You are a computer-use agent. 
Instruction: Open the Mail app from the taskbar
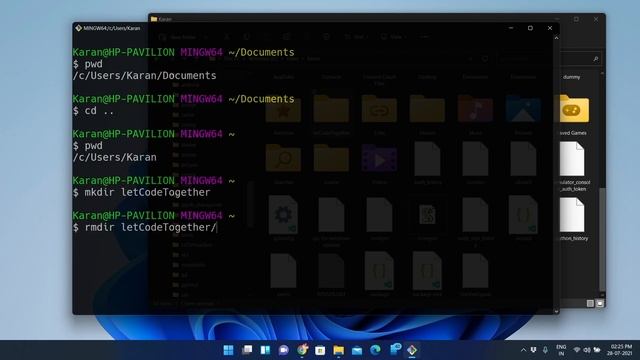click(357, 350)
